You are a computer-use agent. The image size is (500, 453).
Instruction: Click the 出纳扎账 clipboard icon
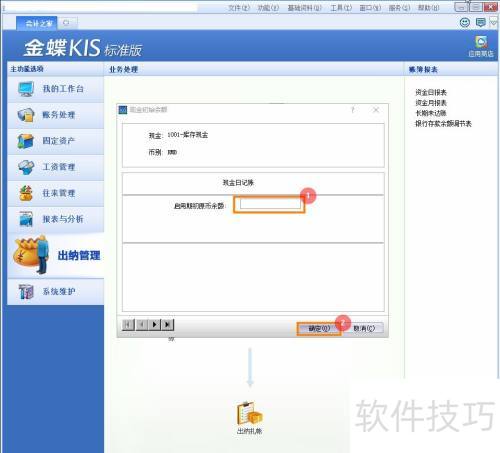click(x=249, y=413)
